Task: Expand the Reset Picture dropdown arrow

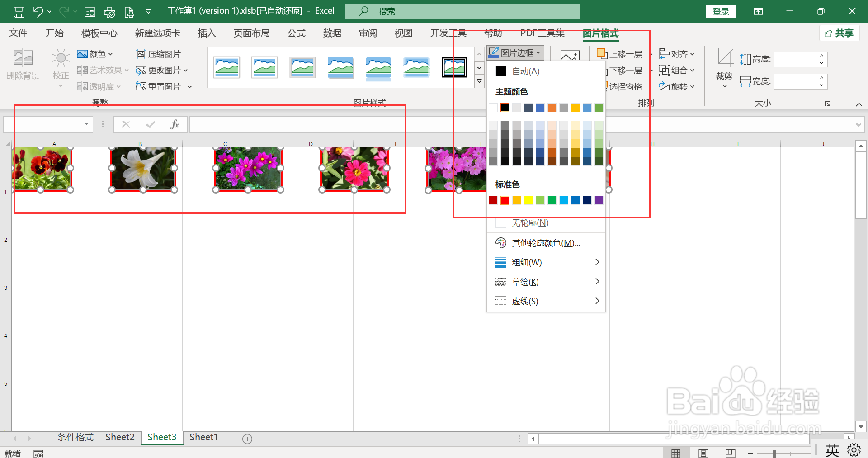Action: click(x=189, y=87)
